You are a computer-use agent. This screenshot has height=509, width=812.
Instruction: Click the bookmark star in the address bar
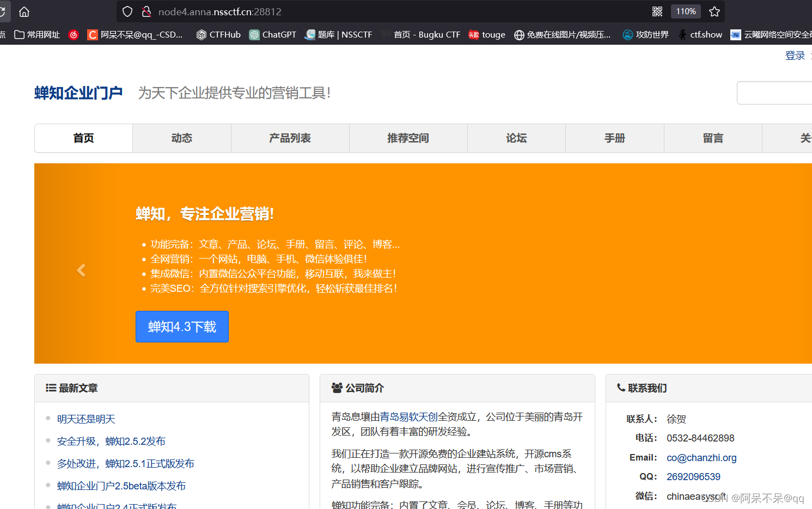coord(714,11)
